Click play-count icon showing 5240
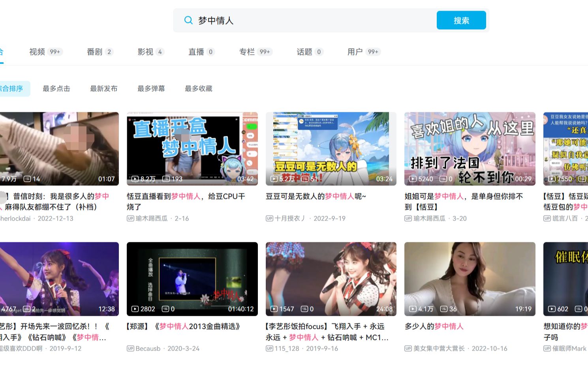Screen dimensions: 588x368 (413, 179)
